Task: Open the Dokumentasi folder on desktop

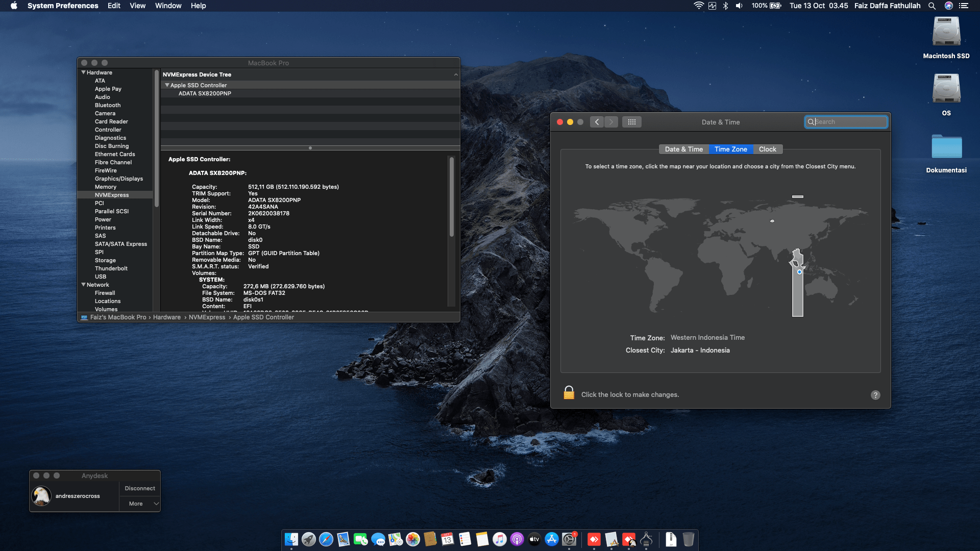Action: click(x=946, y=146)
